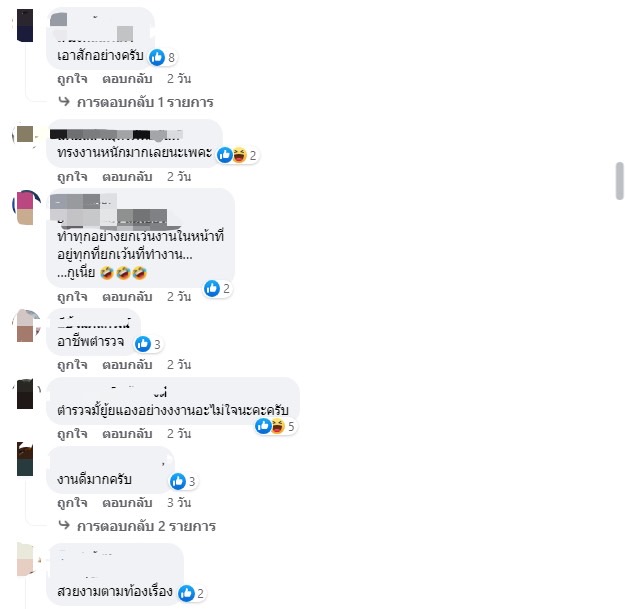The width and height of the screenshot is (625, 609).
Task: Click like reaction icon on 'เอาสักอย่างครับ' comment
Action: 157,57
